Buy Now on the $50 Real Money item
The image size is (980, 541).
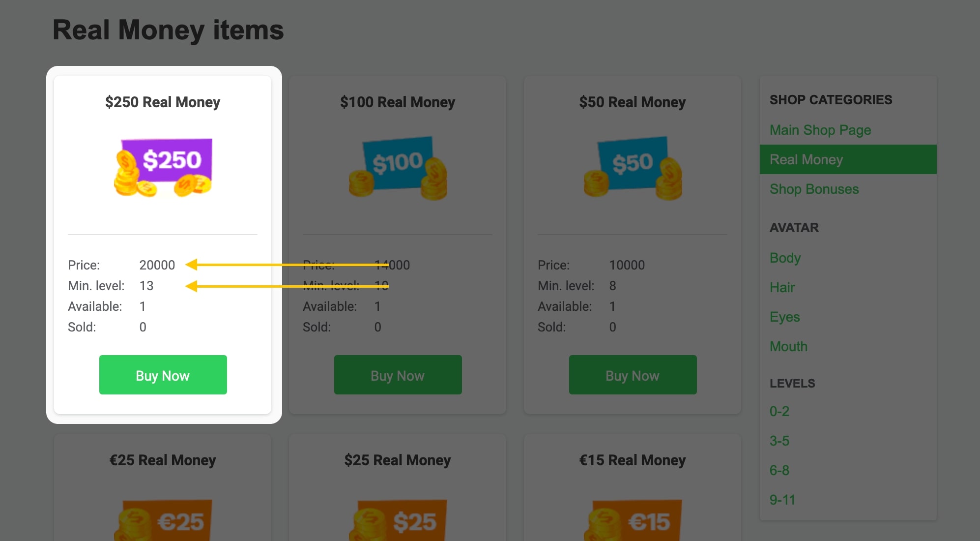[633, 375]
